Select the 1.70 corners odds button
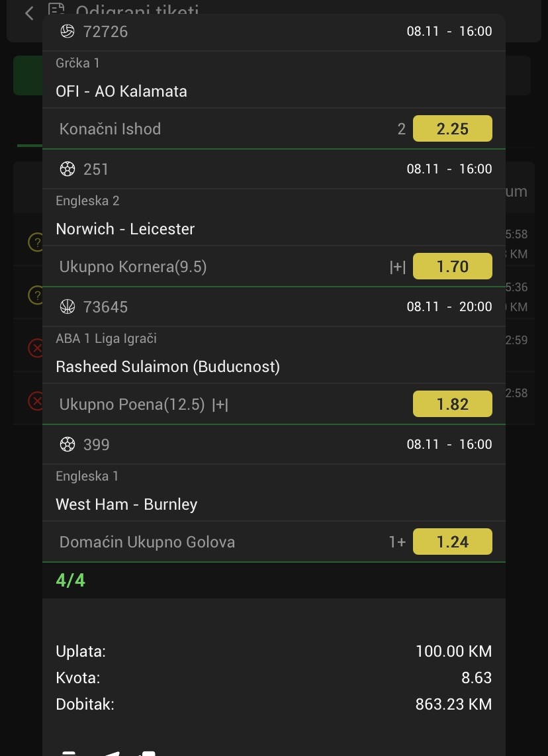Screen dimensions: 548x756 (452, 266)
